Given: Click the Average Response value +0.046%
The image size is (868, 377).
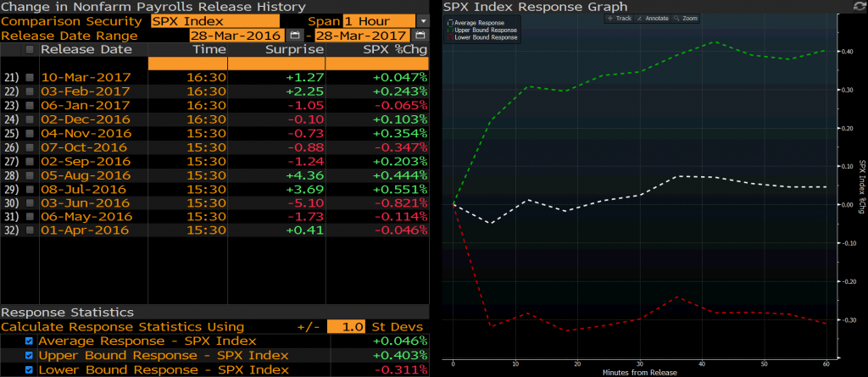Looking at the screenshot, I should pyautogui.click(x=400, y=341).
